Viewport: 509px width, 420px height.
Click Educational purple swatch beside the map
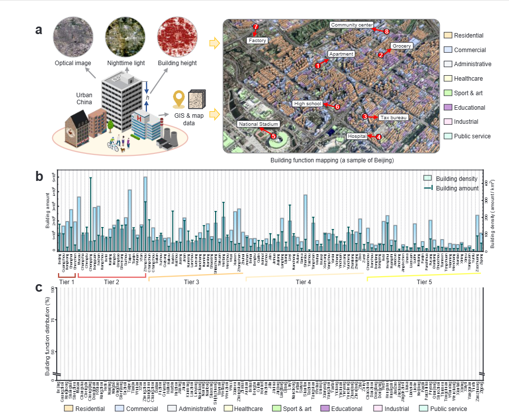point(448,107)
